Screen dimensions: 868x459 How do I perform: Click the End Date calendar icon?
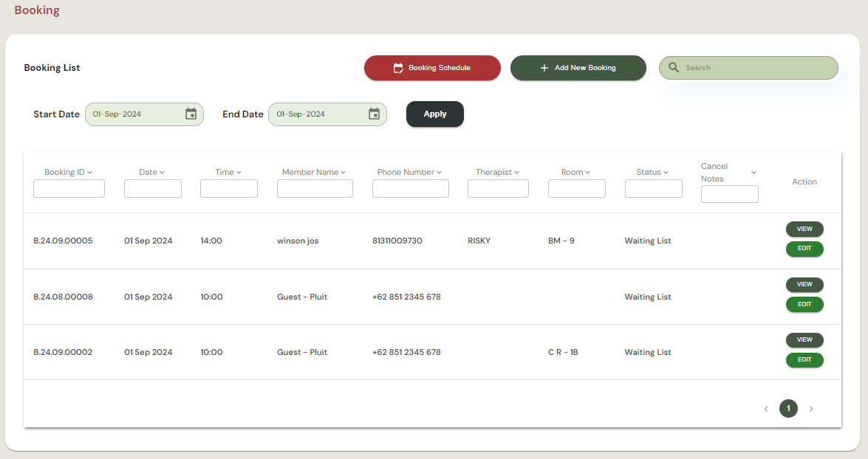point(374,114)
